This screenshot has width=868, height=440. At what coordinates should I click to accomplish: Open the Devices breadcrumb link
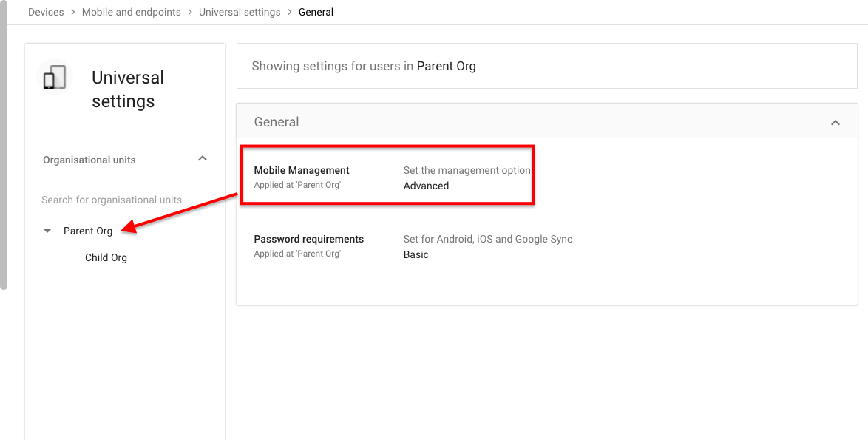(46, 12)
